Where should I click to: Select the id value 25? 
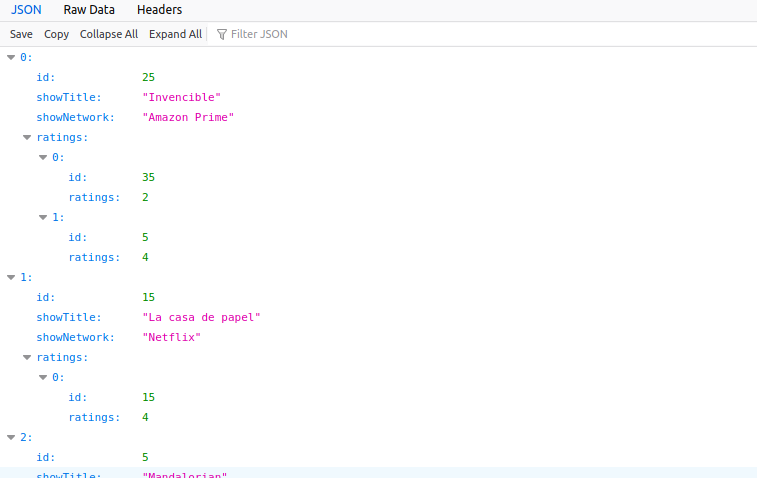coord(149,77)
